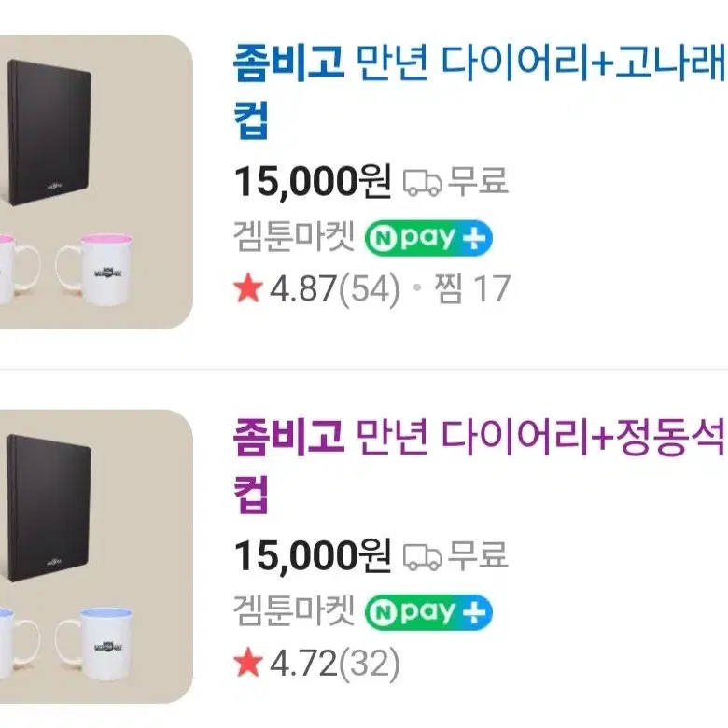
Task: Tap the Npay plus badge on first listing
Action: (x=428, y=238)
